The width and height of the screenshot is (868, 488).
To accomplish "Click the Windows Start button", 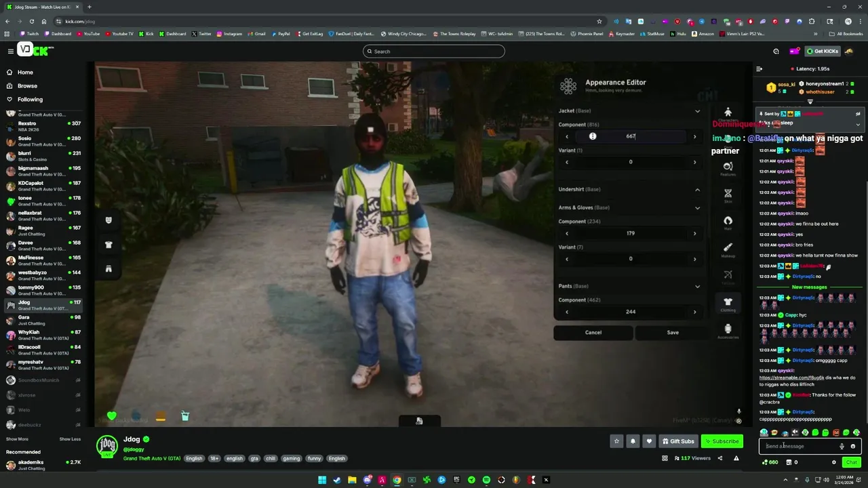I will [322, 480].
